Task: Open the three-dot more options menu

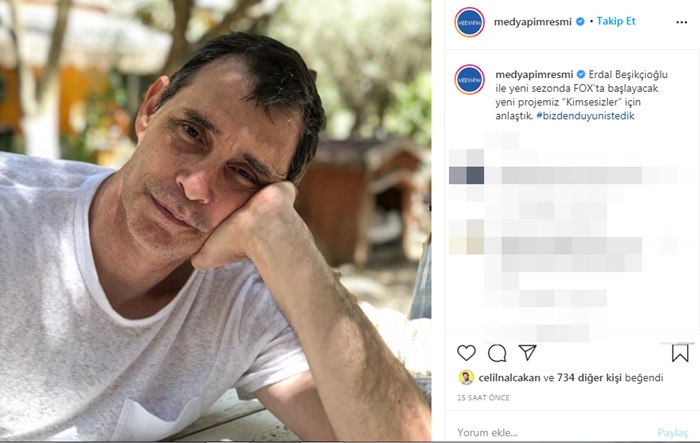Action: [x=681, y=22]
